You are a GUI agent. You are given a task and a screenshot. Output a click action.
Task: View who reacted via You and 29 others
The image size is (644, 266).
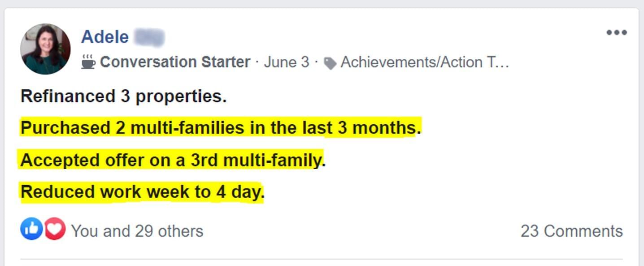tap(137, 231)
